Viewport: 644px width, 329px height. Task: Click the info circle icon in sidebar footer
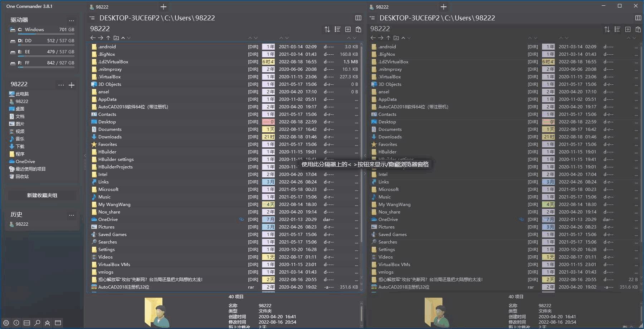[16, 323]
